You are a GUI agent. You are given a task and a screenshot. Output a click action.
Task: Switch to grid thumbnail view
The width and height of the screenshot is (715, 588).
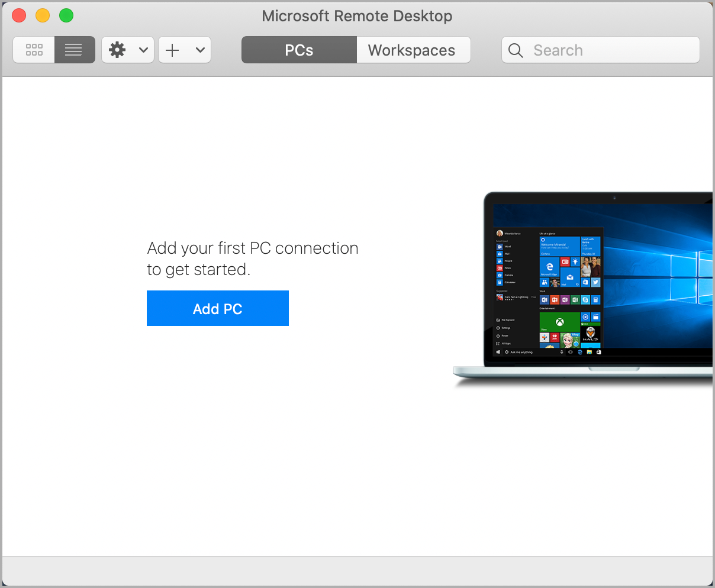pos(34,50)
